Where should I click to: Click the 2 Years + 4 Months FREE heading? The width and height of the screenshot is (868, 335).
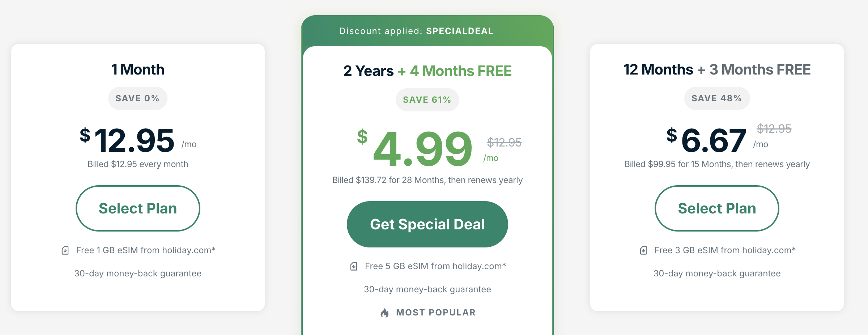(x=427, y=71)
